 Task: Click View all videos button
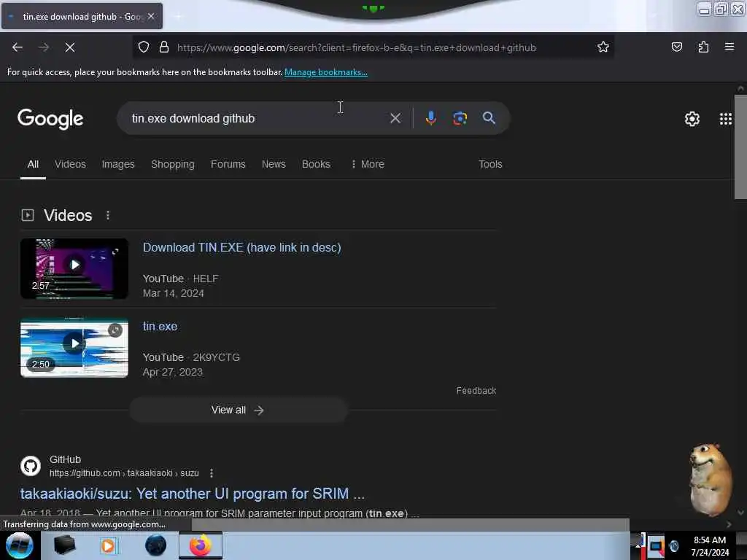(239, 410)
